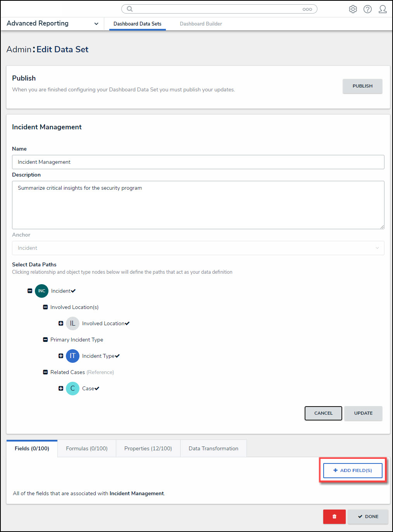
Task: Expand the Involved Location node
Action: (61, 323)
